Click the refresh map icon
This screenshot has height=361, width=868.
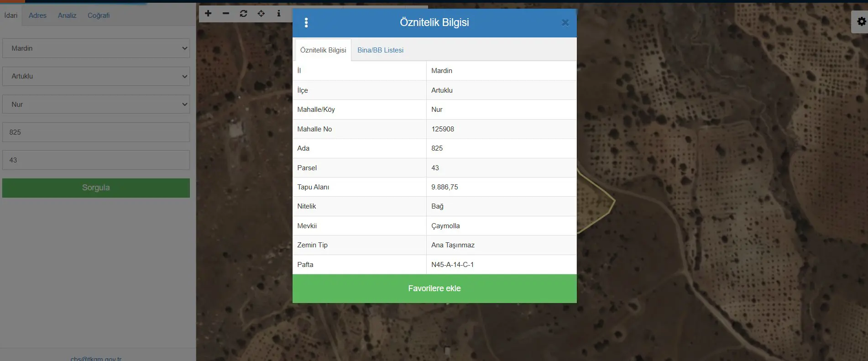[x=243, y=14]
